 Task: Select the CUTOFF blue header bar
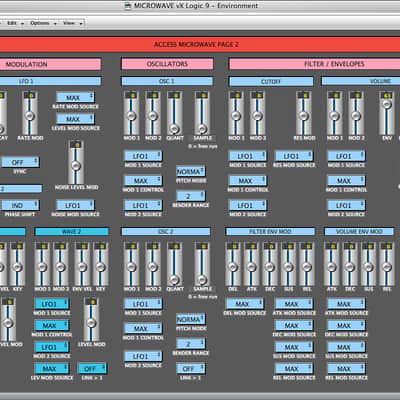pyautogui.click(x=271, y=81)
